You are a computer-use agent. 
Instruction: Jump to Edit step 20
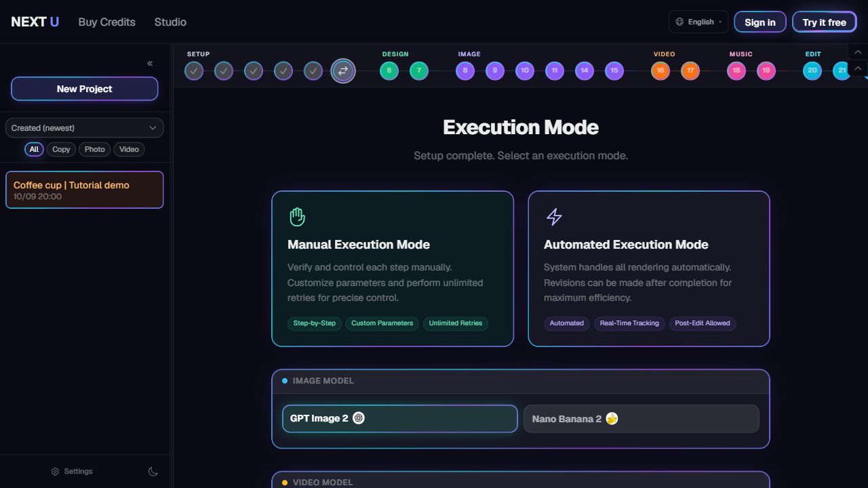(812, 70)
